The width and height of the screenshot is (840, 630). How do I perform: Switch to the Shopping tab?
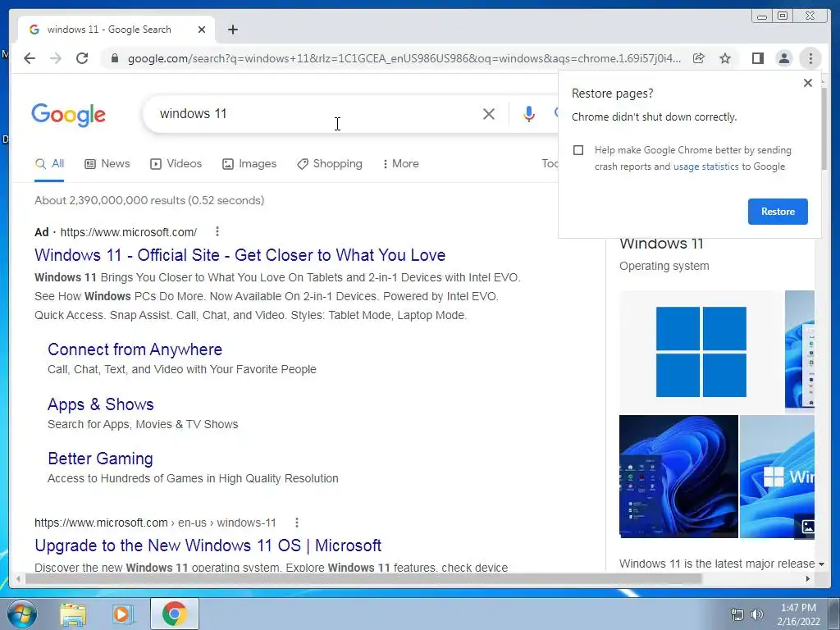[330, 163]
